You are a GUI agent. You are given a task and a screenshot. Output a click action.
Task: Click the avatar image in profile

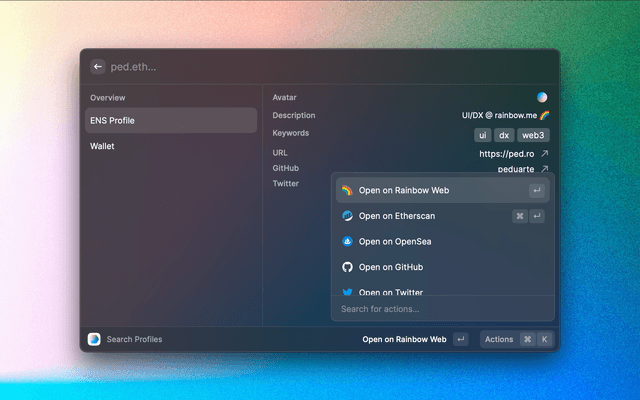tap(542, 98)
